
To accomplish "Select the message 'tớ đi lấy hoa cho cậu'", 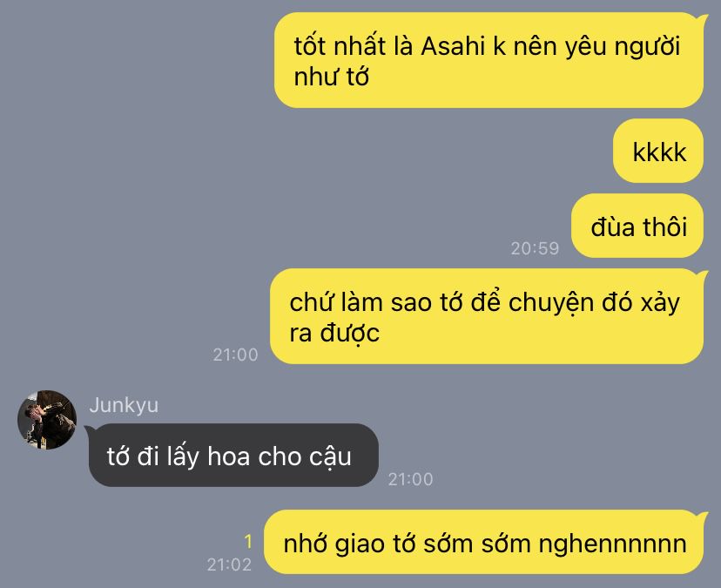I will (233, 455).
